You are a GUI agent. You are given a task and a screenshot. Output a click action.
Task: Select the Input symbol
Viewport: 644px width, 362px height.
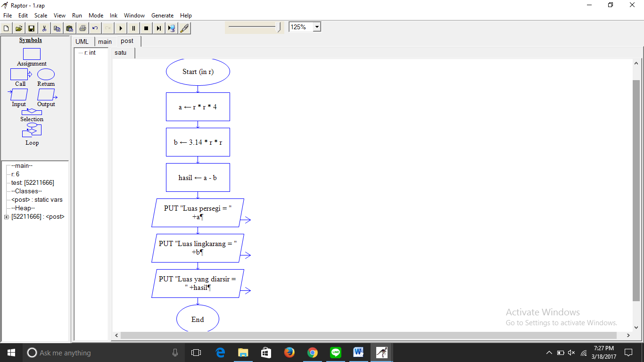click(x=19, y=95)
